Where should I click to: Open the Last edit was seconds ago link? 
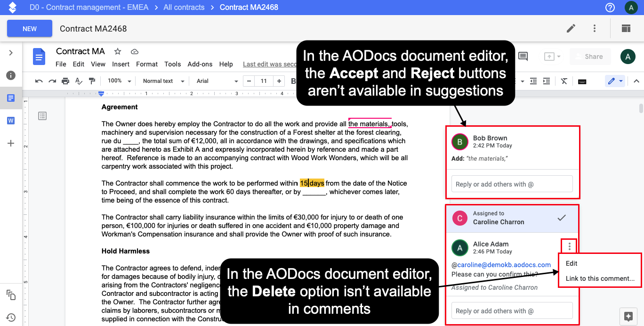[x=270, y=64]
